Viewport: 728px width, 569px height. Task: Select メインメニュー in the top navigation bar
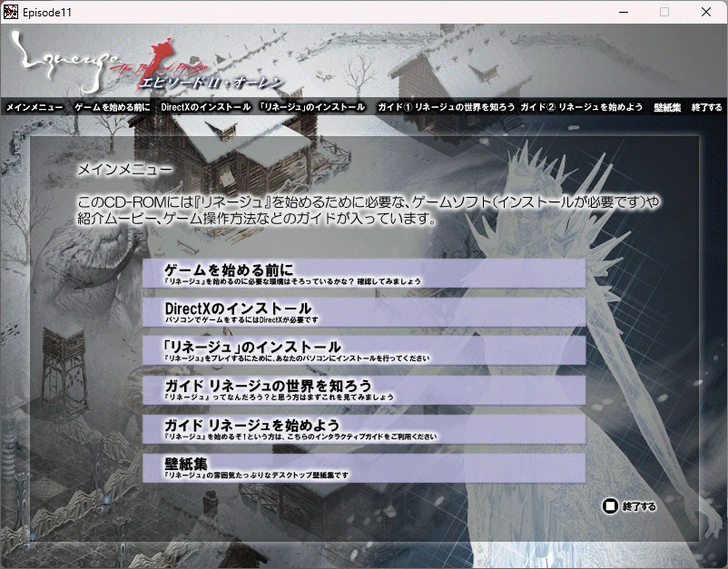[34, 107]
